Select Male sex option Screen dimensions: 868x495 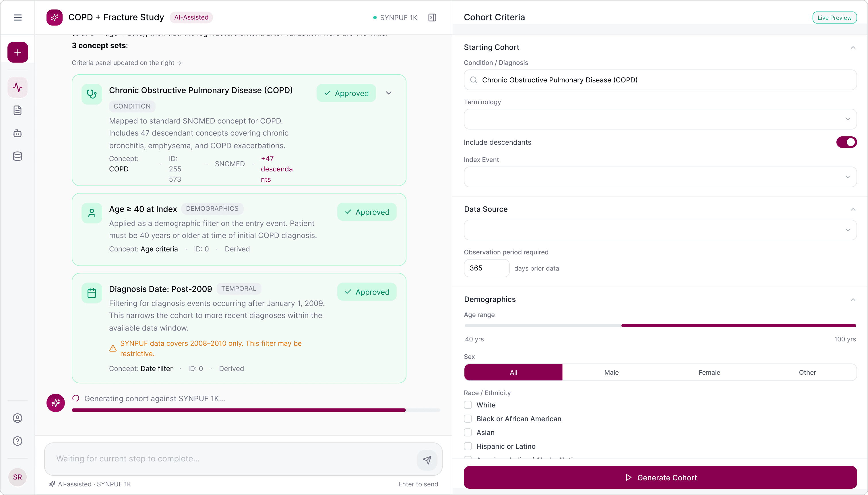click(x=611, y=373)
